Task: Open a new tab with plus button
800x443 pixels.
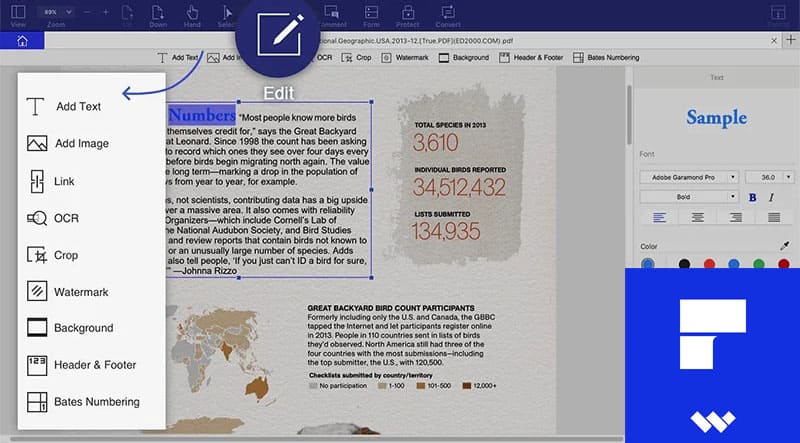Action: pyautogui.click(x=790, y=40)
